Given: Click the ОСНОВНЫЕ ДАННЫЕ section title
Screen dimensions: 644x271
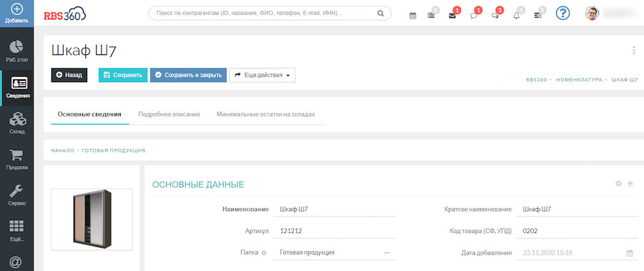Looking at the screenshot, I should (x=198, y=184).
